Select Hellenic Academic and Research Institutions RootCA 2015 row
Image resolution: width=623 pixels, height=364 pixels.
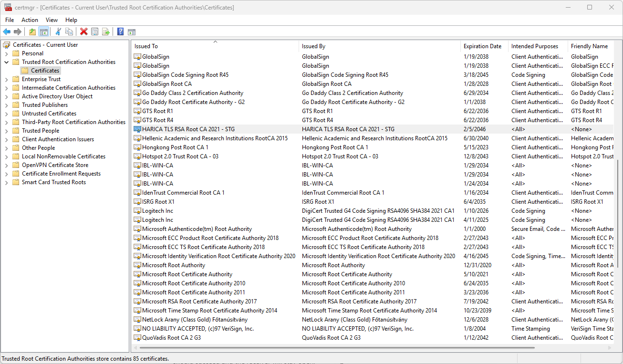tap(373, 138)
